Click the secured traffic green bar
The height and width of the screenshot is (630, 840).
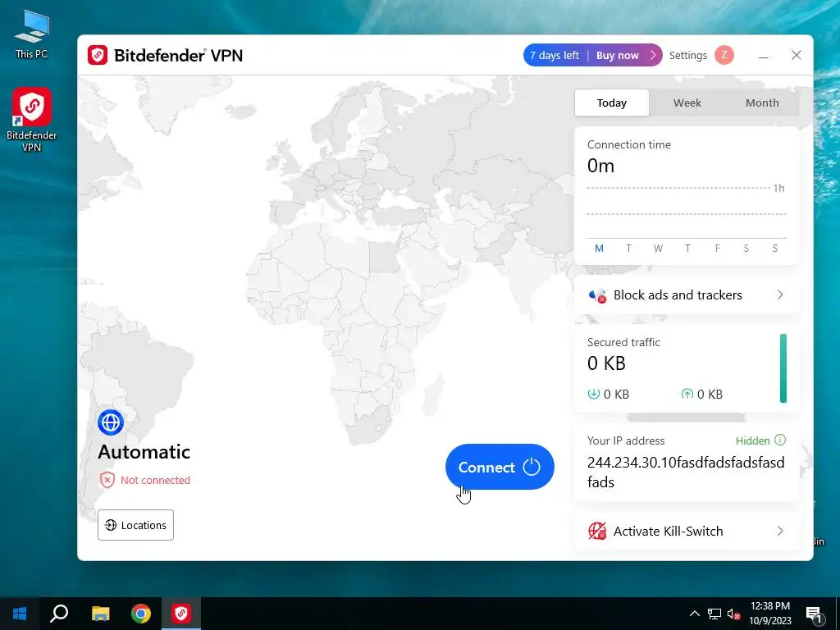pos(783,368)
